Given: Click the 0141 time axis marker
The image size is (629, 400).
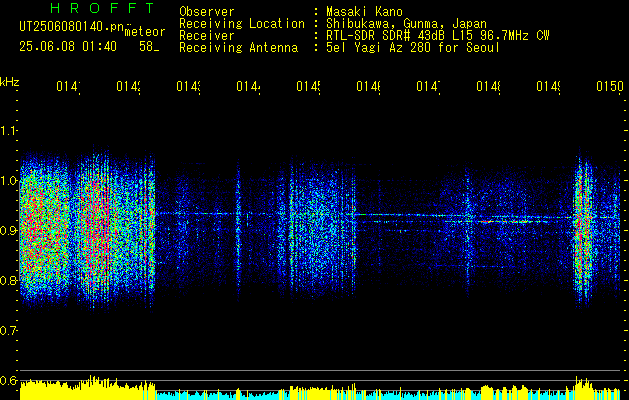Looking at the screenshot, I should pyautogui.click(x=68, y=87).
